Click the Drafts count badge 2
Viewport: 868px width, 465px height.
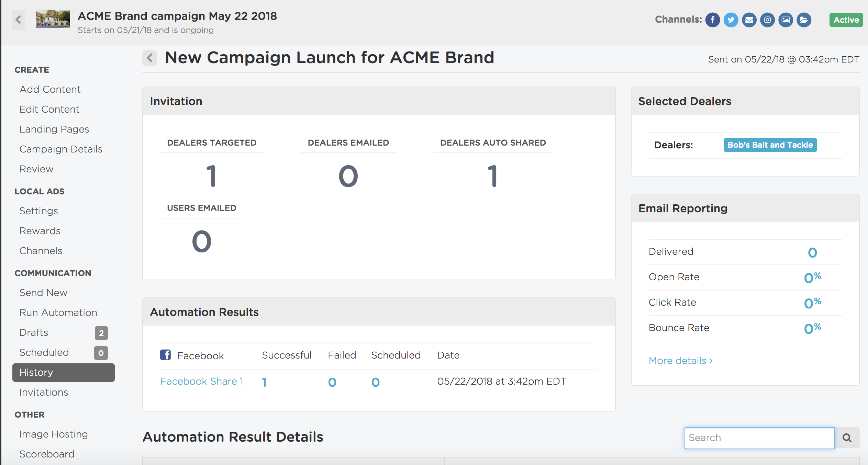pyautogui.click(x=101, y=333)
